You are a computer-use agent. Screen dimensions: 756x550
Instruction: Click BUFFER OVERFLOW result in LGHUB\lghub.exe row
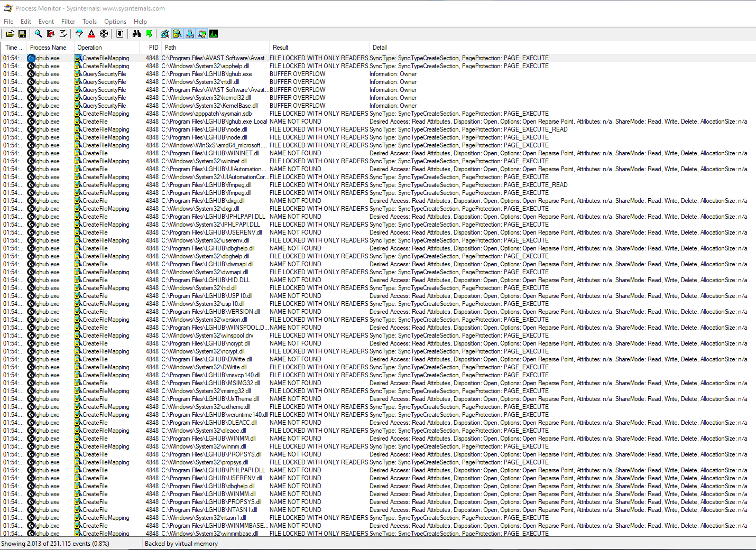[x=298, y=74]
